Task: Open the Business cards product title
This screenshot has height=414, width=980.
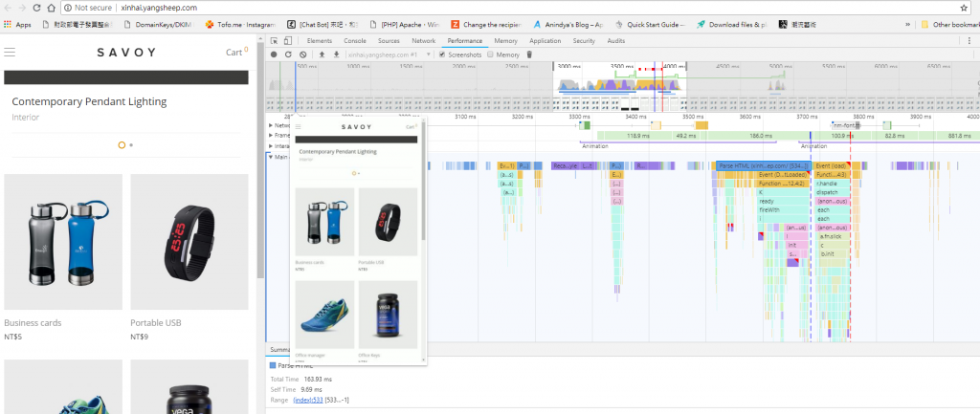Action: 33,323
